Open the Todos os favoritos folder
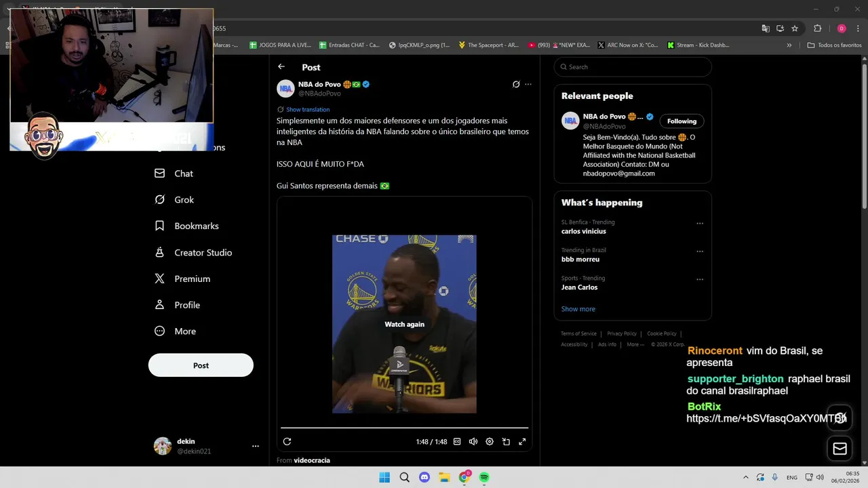 [834, 45]
